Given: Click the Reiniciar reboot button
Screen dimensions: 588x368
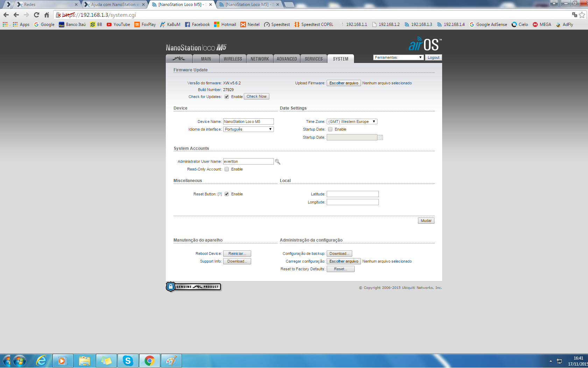Looking at the screenshot, I should [237, 254].
